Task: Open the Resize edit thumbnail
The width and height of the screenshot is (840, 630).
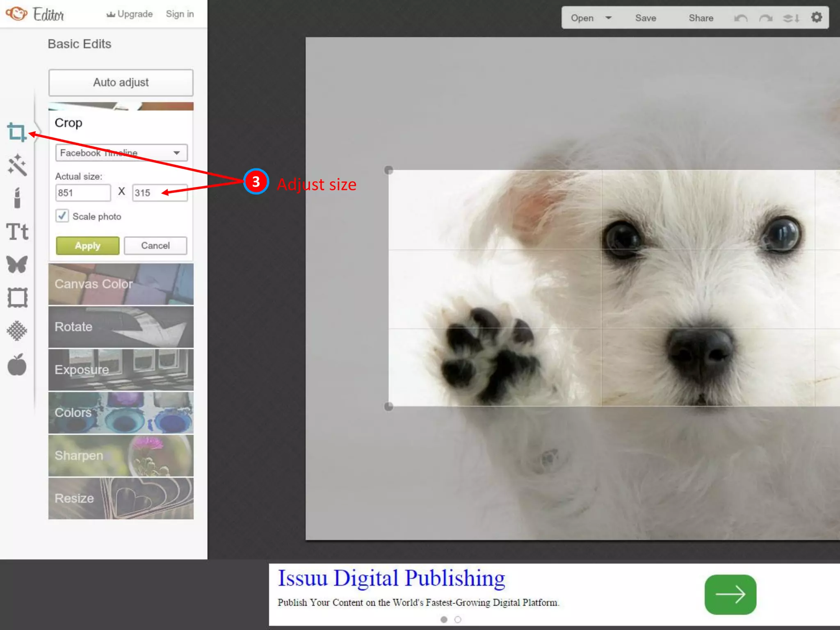Action: [x=121, y=498]
